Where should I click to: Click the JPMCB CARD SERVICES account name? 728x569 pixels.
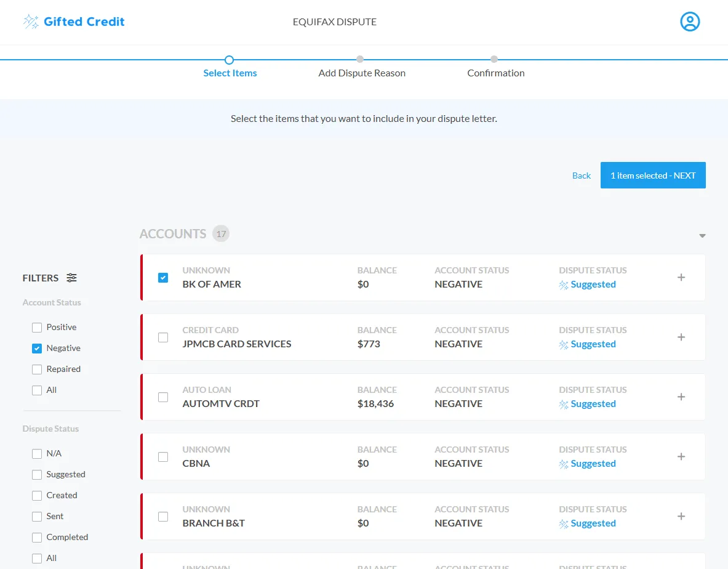click(237, 344)
